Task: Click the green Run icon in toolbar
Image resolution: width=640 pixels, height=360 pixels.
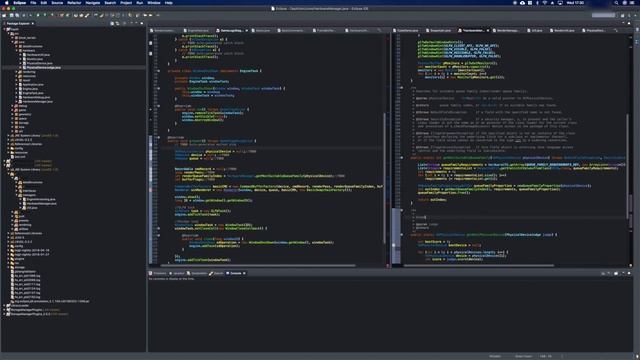Action: (x=45, y=15)
